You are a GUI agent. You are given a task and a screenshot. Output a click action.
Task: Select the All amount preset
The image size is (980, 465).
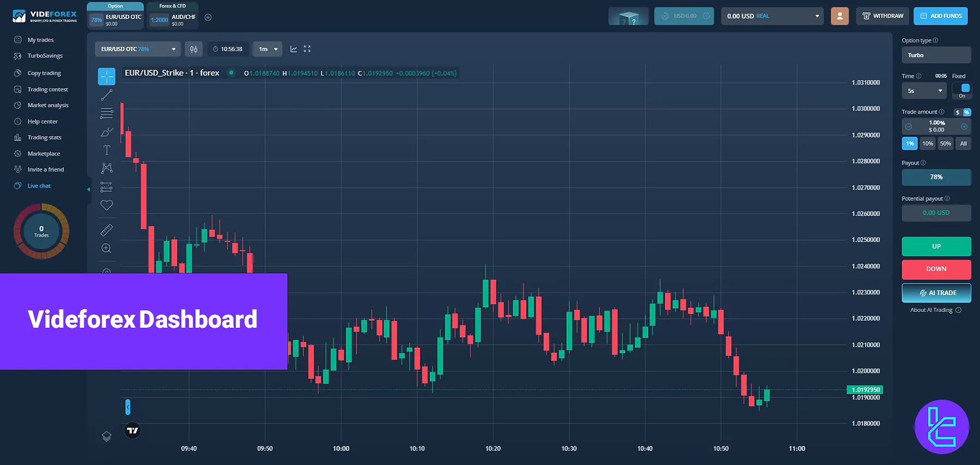[x=964, y=144]
